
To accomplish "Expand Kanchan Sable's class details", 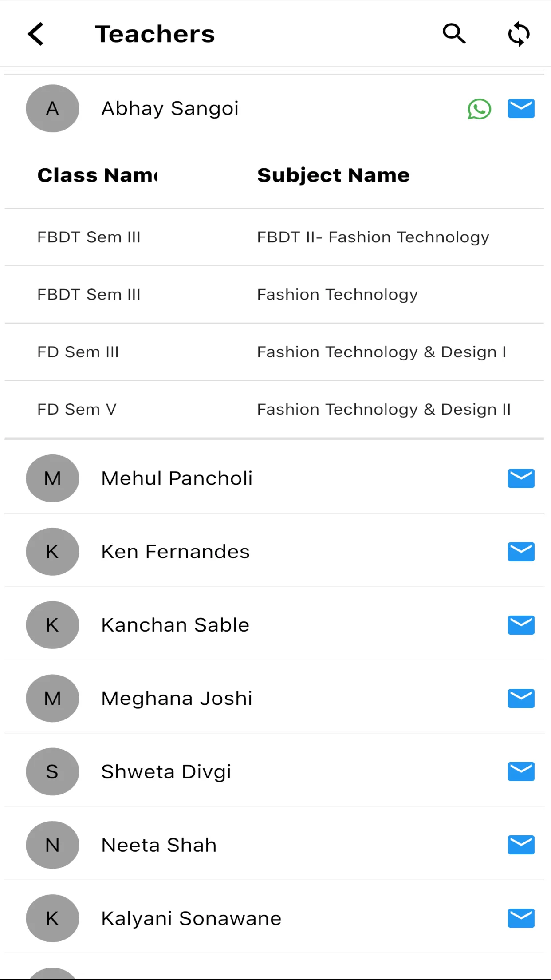I will 175,624.
